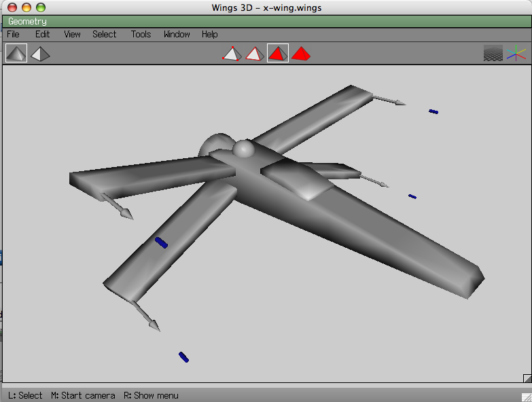Open the File menu
This screenshot has width=532, height=402.
point(13,34)
